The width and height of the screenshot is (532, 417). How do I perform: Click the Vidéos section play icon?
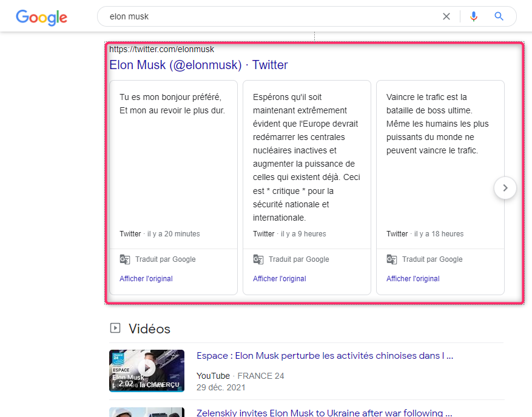coord(115,328)
